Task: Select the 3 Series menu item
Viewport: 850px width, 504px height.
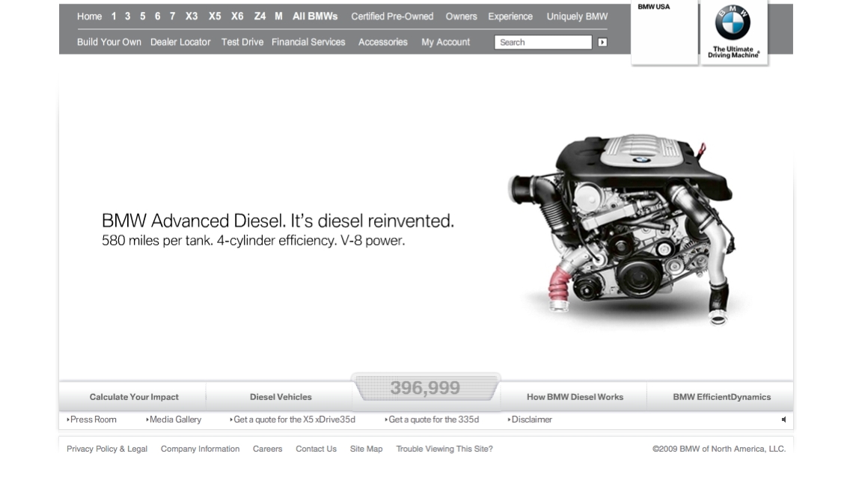Action: point(127,16)
